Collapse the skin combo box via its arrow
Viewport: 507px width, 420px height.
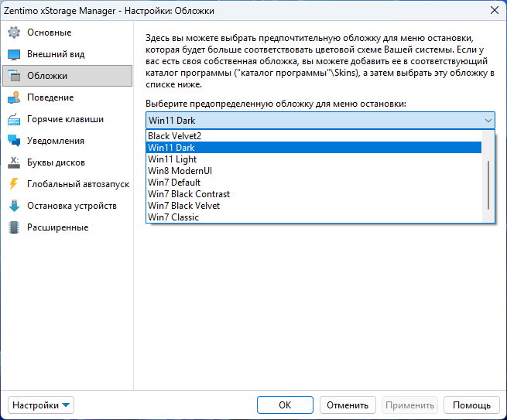pyautogui.click(x=488, y=121)
